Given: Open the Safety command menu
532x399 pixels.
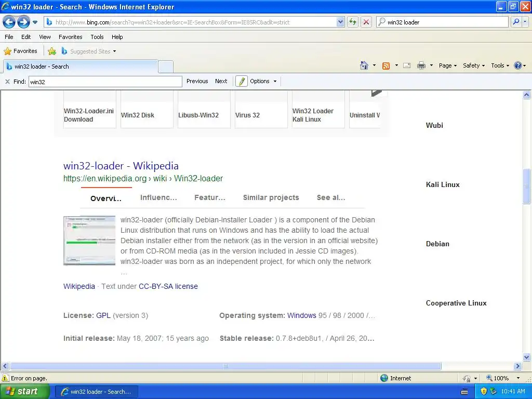Looking at the screenshot, I should click(x=474, y=65).
